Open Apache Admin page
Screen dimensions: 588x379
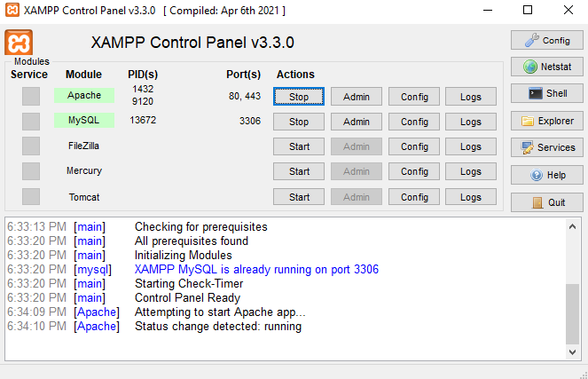click(357, 97)
